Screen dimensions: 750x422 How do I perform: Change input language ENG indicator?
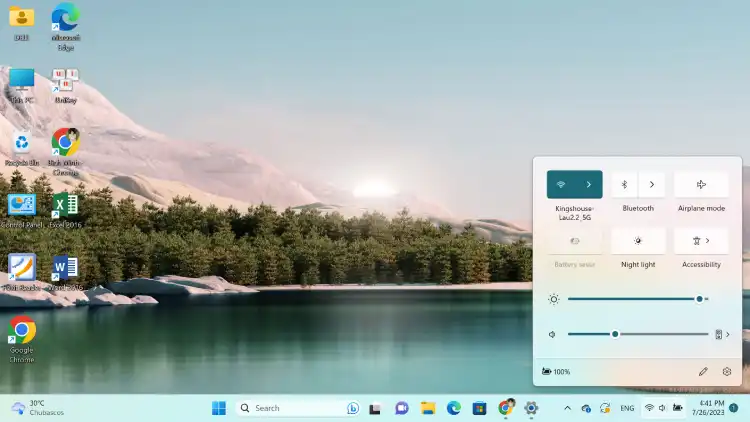click(x=627, y=408)
